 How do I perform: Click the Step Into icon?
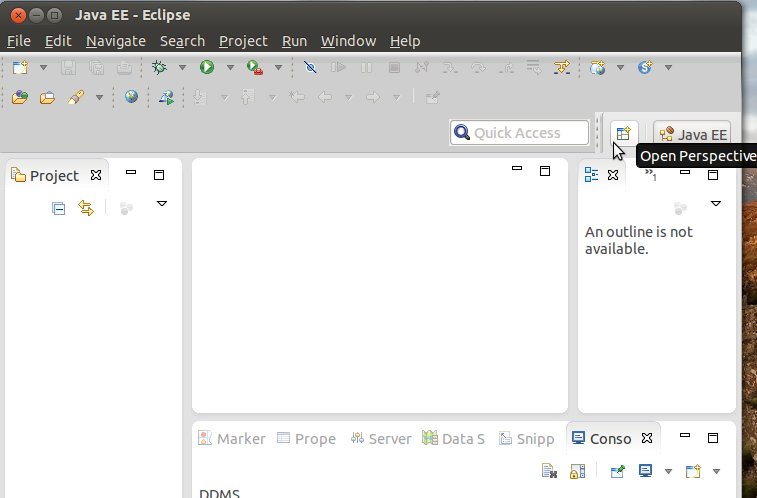pyautogui.click(x=450, y=68)
